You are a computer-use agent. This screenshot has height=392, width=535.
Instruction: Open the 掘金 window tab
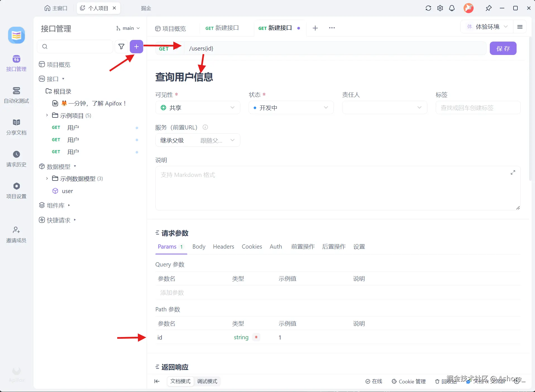146,8
